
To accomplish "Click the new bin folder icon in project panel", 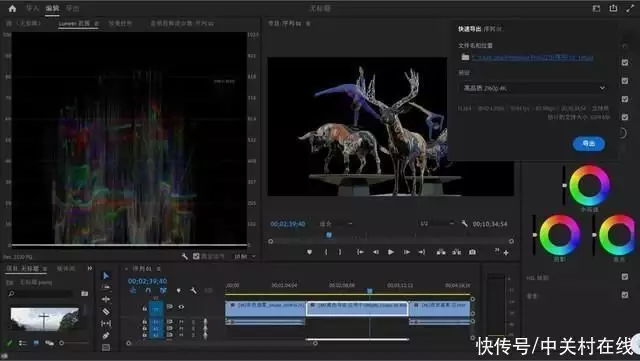I will click(x=84, y=293).
